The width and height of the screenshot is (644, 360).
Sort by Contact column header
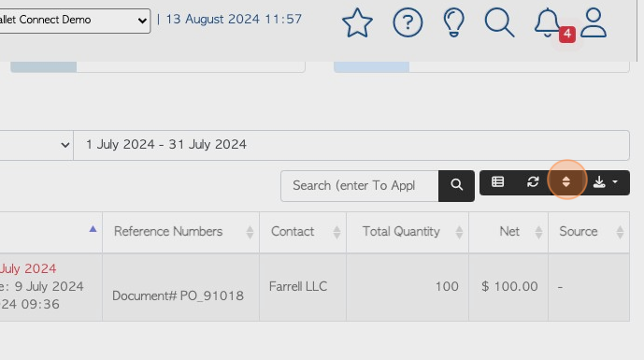(x=303, y=232)
